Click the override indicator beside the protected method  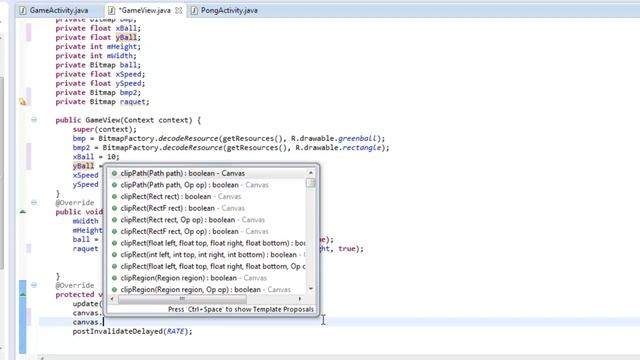[x=23, y=294]
